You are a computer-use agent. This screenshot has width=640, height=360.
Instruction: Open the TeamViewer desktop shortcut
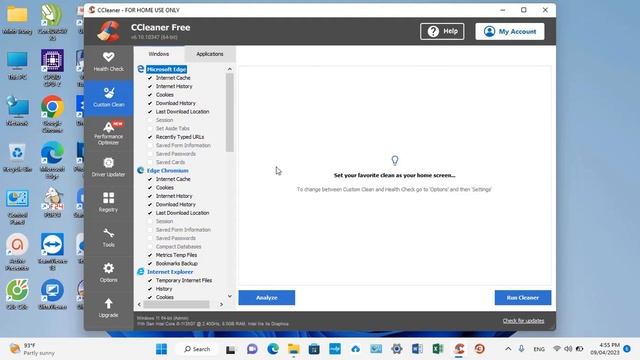pyautogui.click(x=52, y=251)
